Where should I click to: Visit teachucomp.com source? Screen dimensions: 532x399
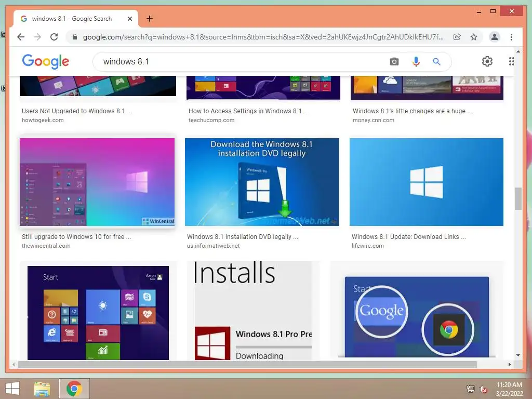211,120
